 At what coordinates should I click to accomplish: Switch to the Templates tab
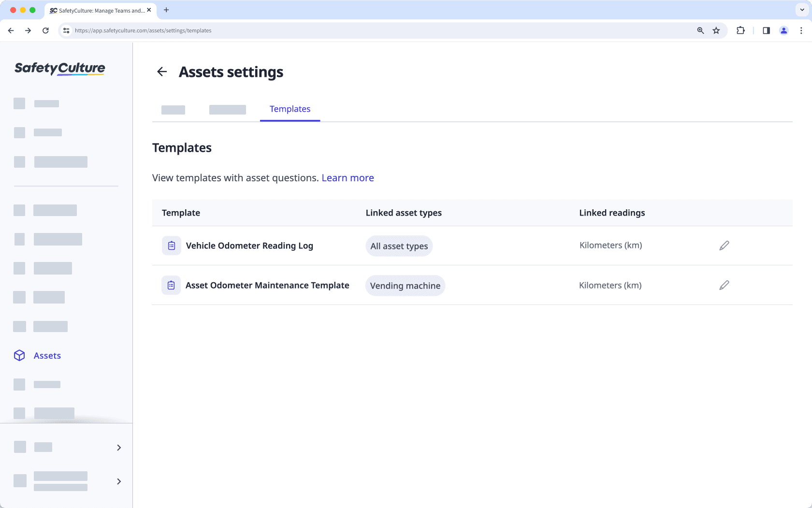(290, 109)
